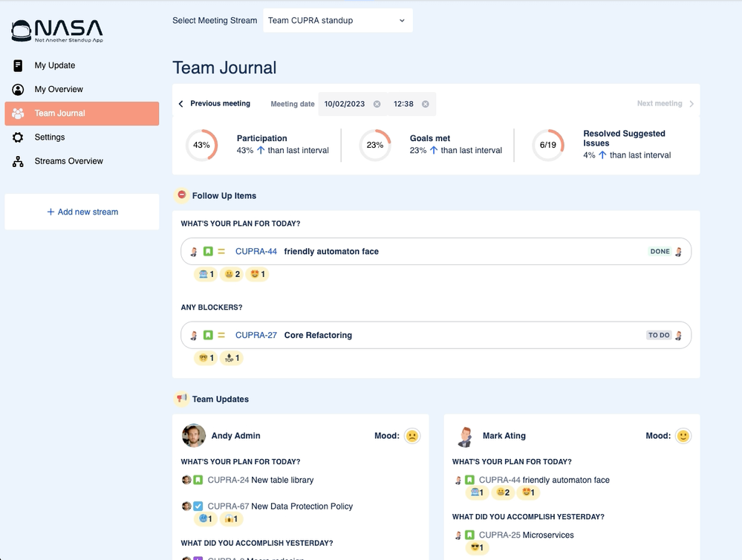742x560 pixels.
Task: Clear the meeting date 10/02/2023
Action: (377, 104)
